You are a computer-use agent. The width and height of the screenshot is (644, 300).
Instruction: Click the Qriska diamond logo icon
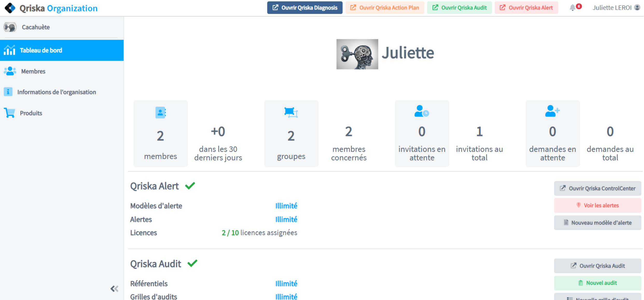pyautogui.click(x=10, y=8)
